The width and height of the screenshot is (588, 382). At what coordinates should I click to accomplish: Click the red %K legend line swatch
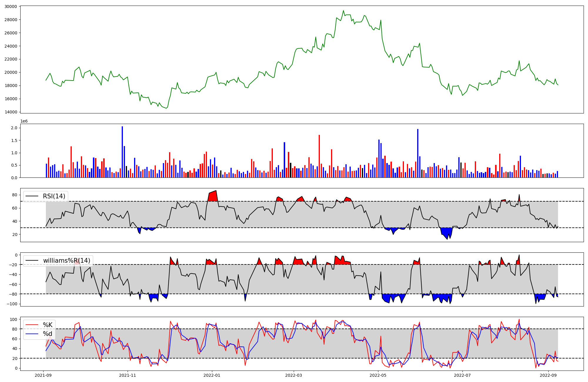(32, 325)
